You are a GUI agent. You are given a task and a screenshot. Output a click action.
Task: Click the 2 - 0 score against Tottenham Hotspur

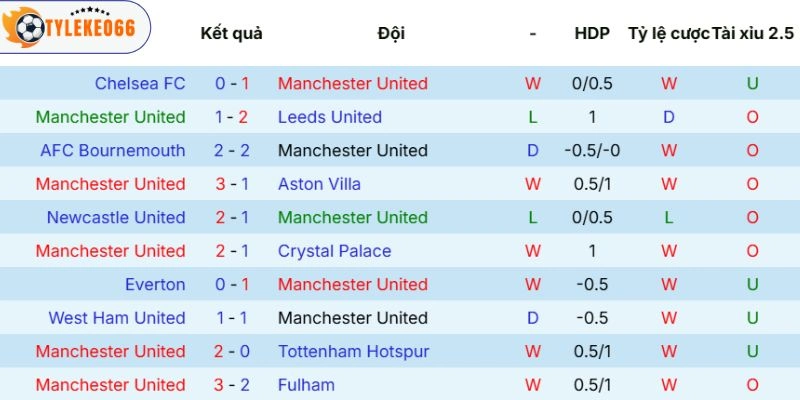coord(232,352)
